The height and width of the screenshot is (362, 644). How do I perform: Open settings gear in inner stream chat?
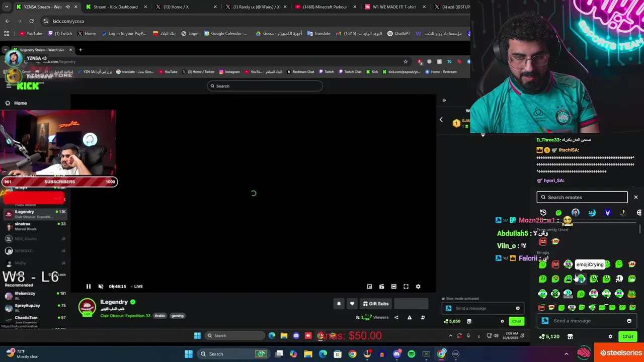[x=502, y=321]
